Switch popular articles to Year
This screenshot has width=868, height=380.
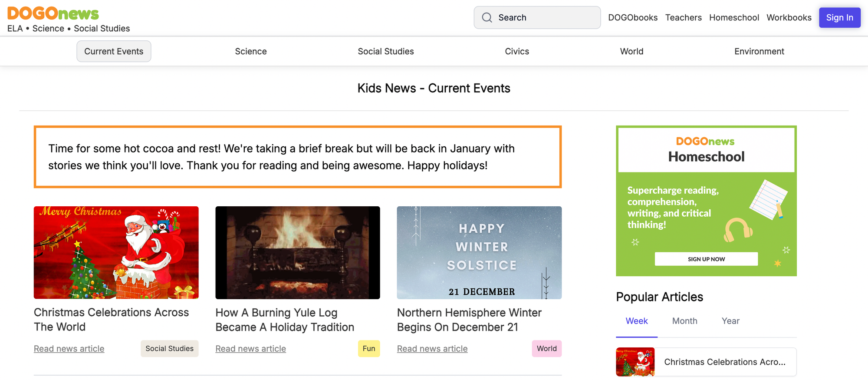click(730, 321)
